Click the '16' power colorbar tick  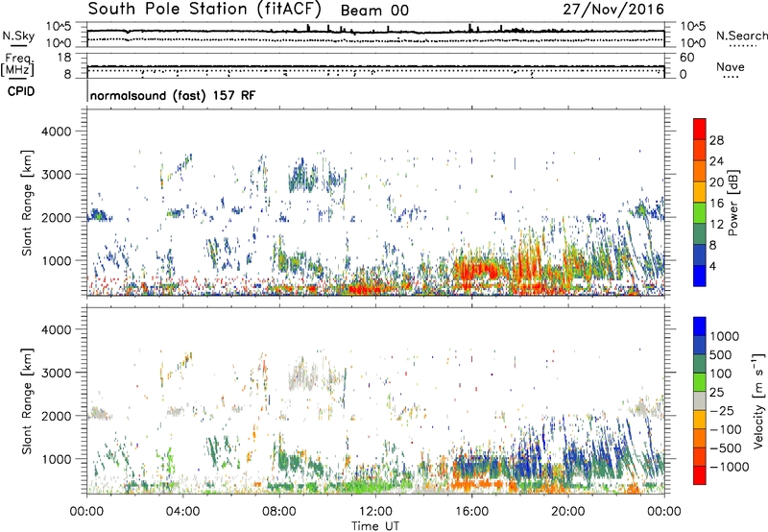coord(716,204)
